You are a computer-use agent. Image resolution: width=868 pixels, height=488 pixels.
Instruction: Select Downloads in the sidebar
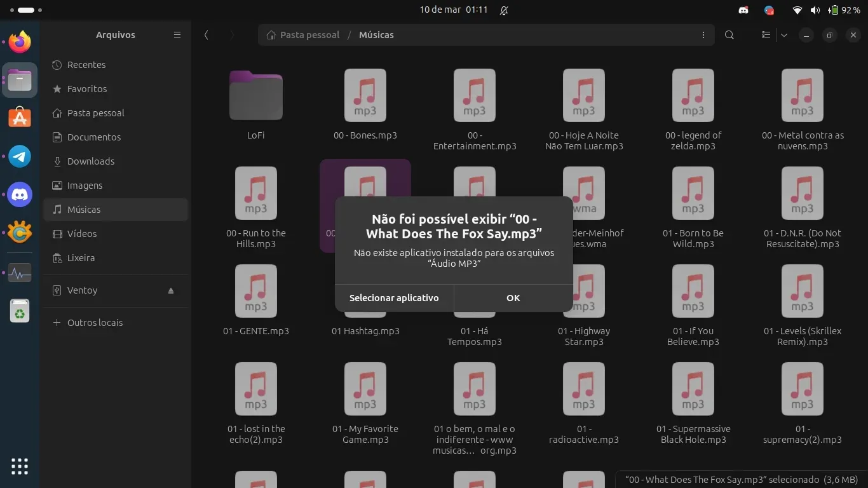[90, 161]
